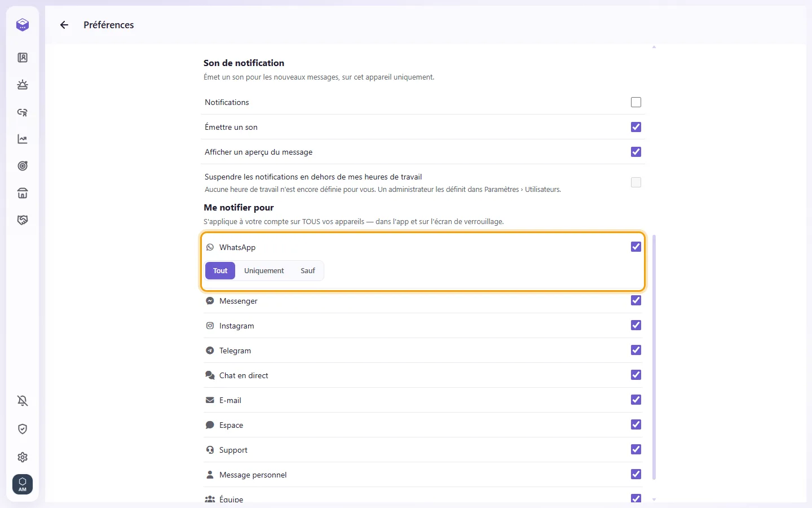This screenshot has height=508, width=812.
Task: Select the Sauf filter for WhatsApp
Action: tap(308, 271)
